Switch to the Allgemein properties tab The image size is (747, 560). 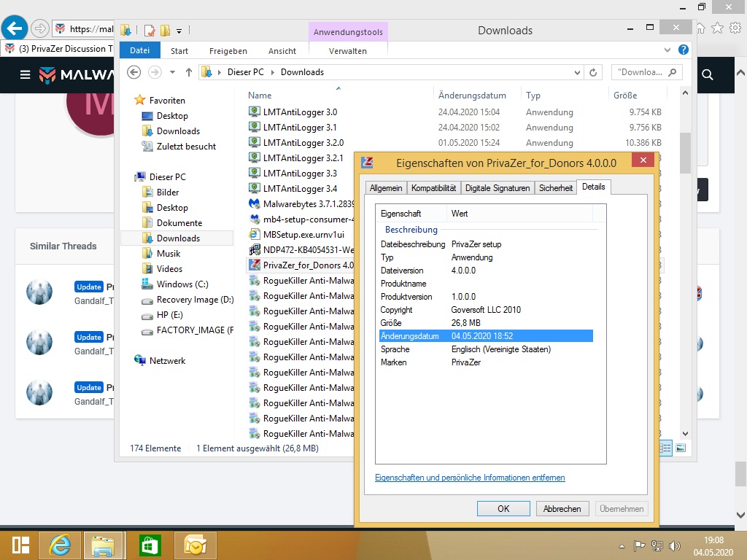click(386, 188)
